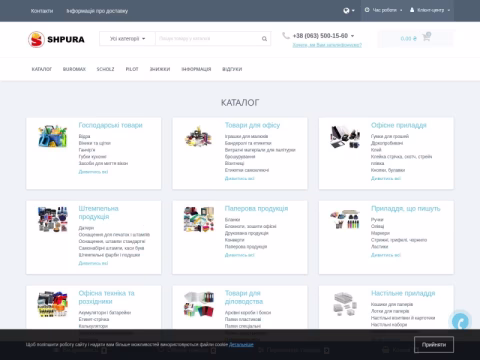The image size is (480, 360).
Task: Open Акумулятори і батарейки subcategory
Action: pos(105,313)
